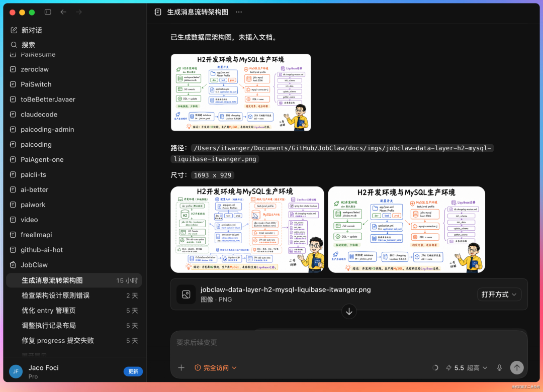
Task: Click the JF user avatar
Action: tap(16, 371)
